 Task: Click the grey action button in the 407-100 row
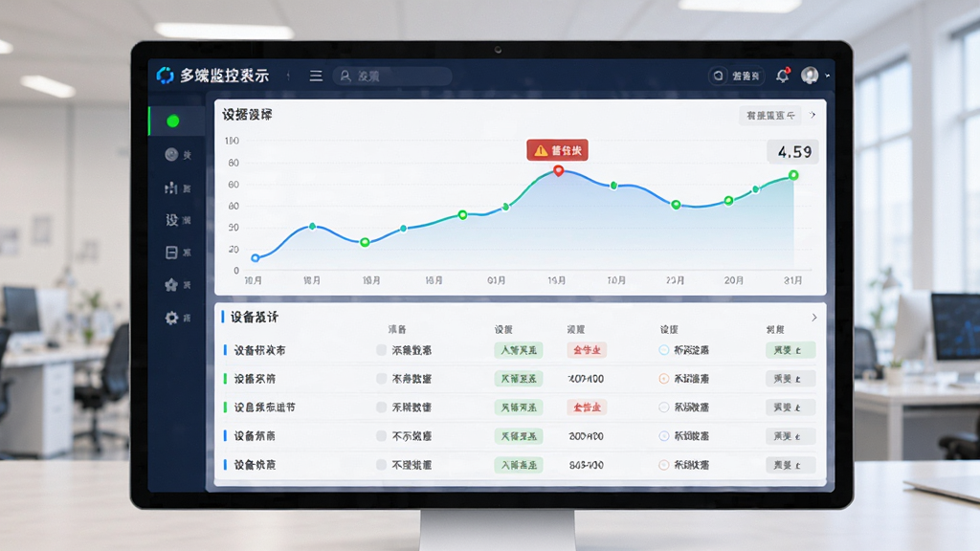coord(790,379)
